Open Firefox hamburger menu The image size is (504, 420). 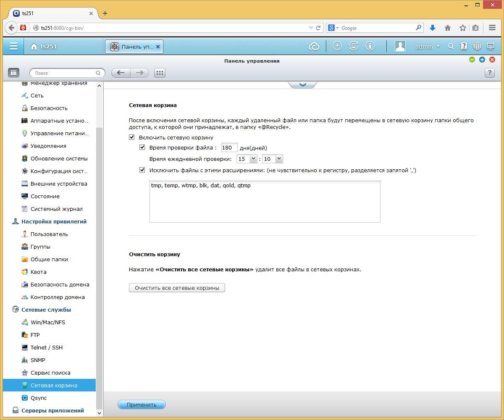(x=493, y=28)
